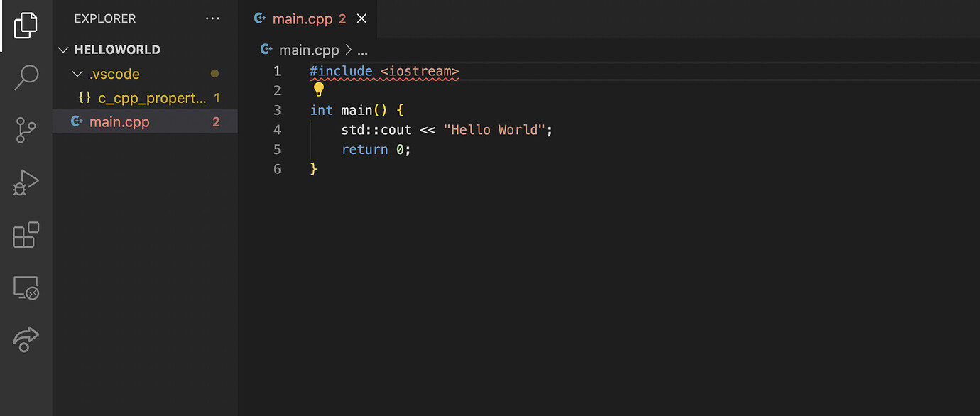
Task: Click the lightbulb quick fix on line 2
Action: (318, 89)
